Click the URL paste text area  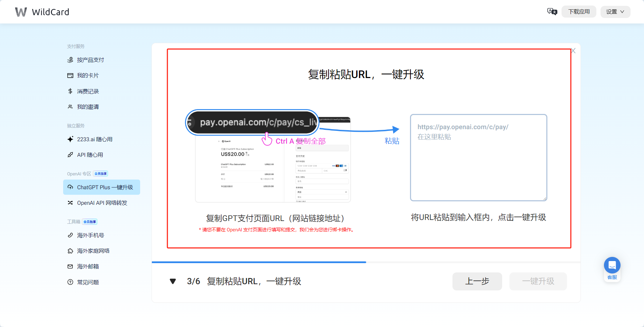[x=478, y=157]
